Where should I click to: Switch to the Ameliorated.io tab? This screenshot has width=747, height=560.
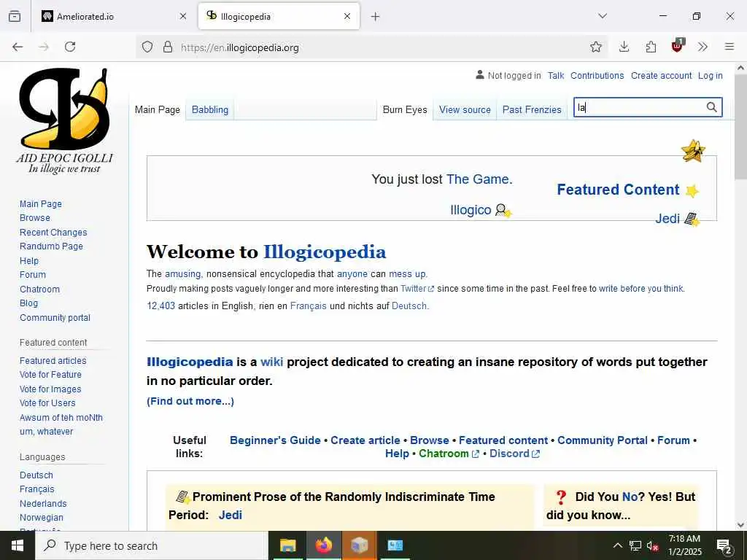click(x=115, y=16)
